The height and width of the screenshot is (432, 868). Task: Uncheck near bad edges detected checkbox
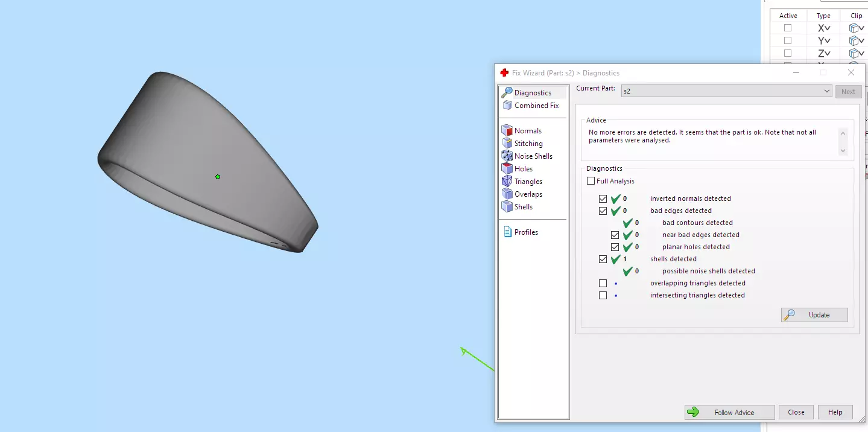tap(615, 235)
